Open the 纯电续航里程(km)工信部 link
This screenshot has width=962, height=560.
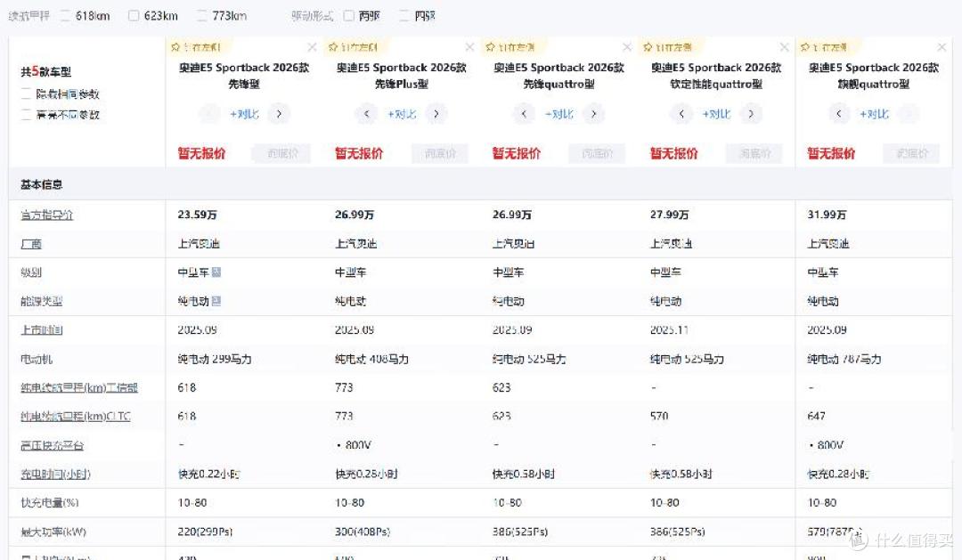pyautogui.click(x=79, y=387)
